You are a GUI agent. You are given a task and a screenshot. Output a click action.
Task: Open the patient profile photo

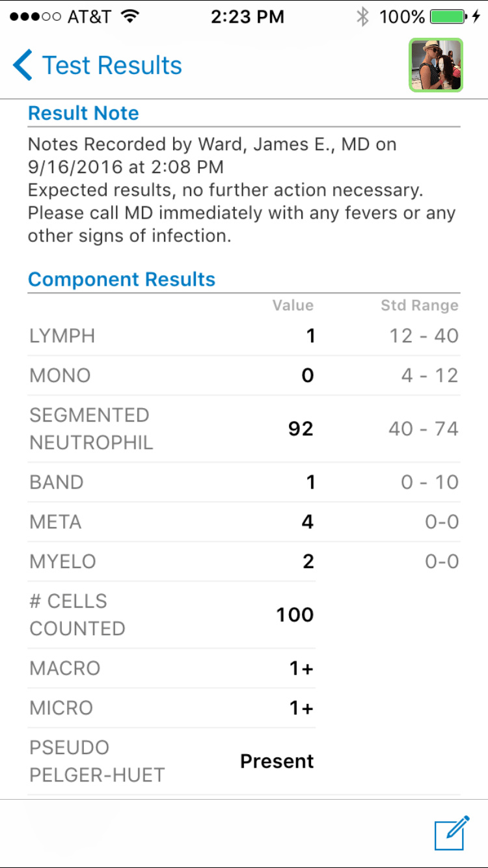click(x=435, y=65)
